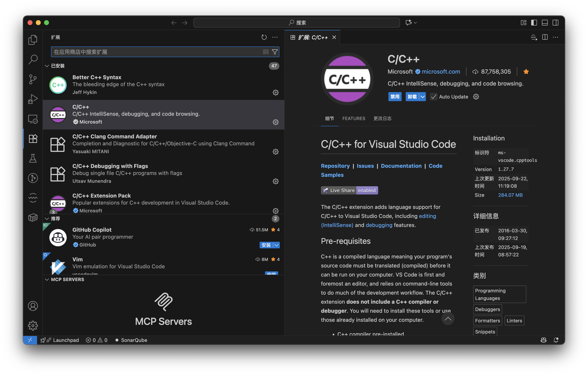Open the Search view in activity bar
This screenshot has width=588, height=375.
coord(33,59)
